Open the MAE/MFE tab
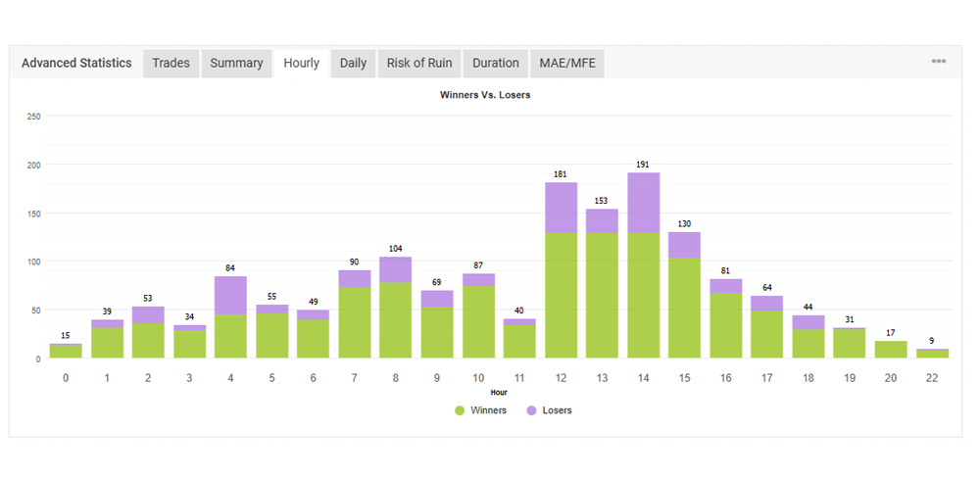This screenshot has width=980, height=478. (568, 64)
